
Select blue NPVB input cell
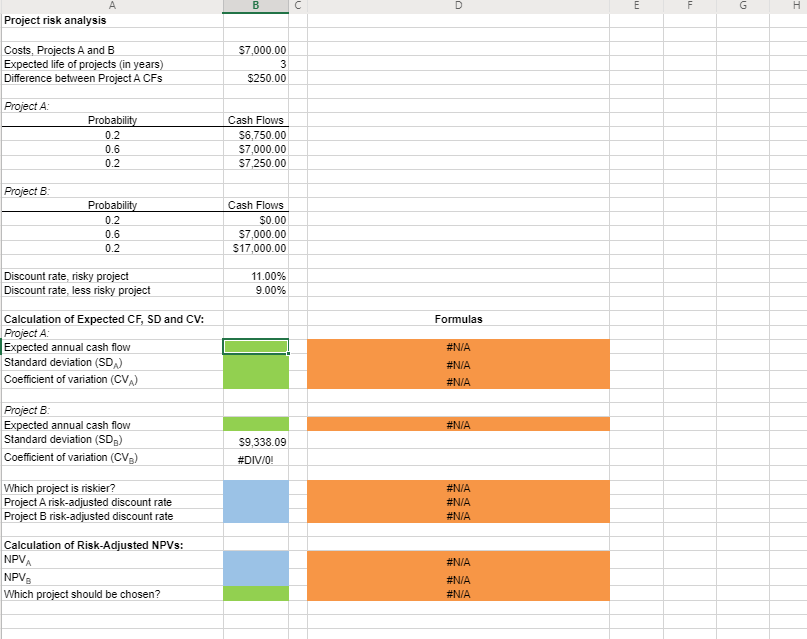[x=256, y=577]
